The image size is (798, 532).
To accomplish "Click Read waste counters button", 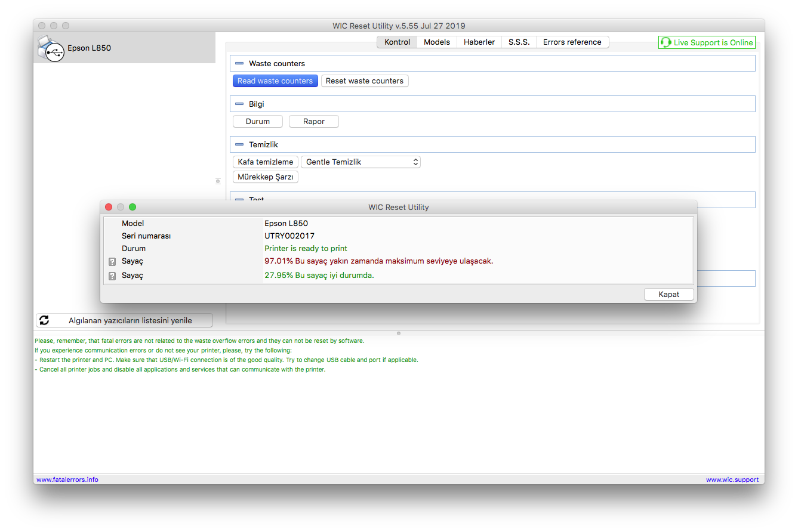I will pos(275,81).
